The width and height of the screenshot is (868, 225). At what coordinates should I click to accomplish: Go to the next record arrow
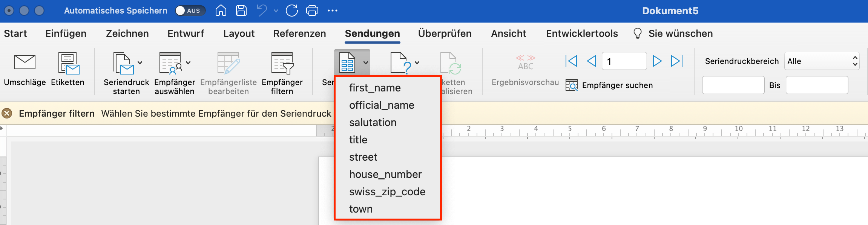(657, 61)
